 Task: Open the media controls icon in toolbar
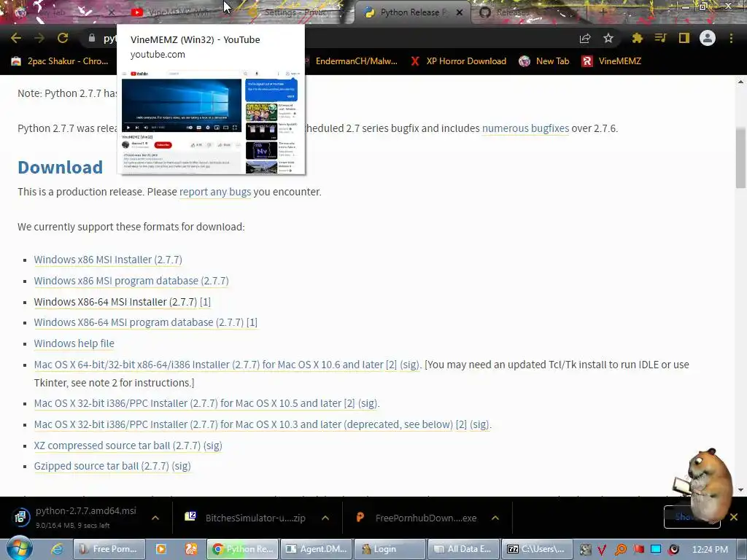tap(660, 38)
